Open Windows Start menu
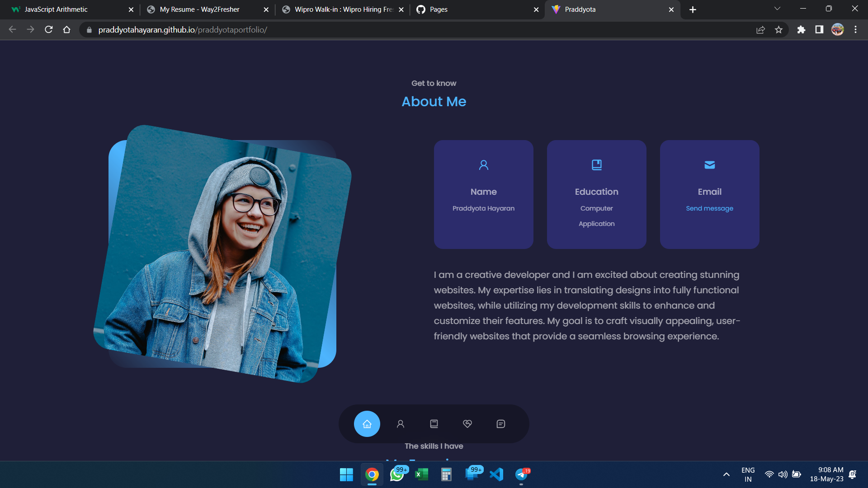 [346, 474]
